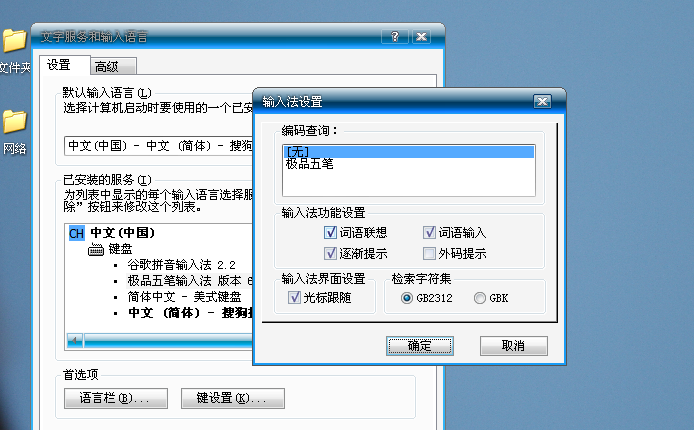
Task: Select the GB2312 radio button
Action: 406,298
